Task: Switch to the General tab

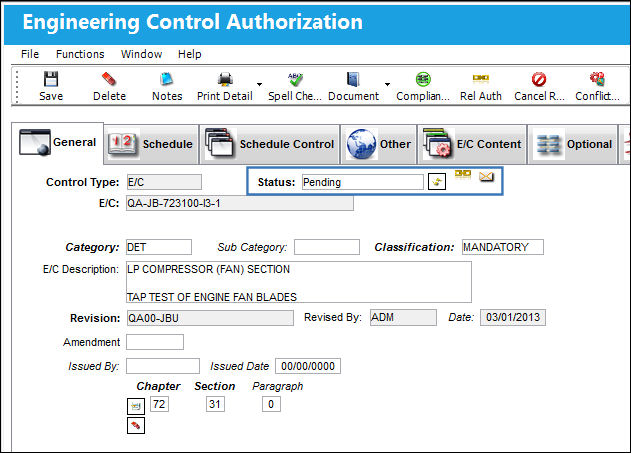Action: (58, 143)
